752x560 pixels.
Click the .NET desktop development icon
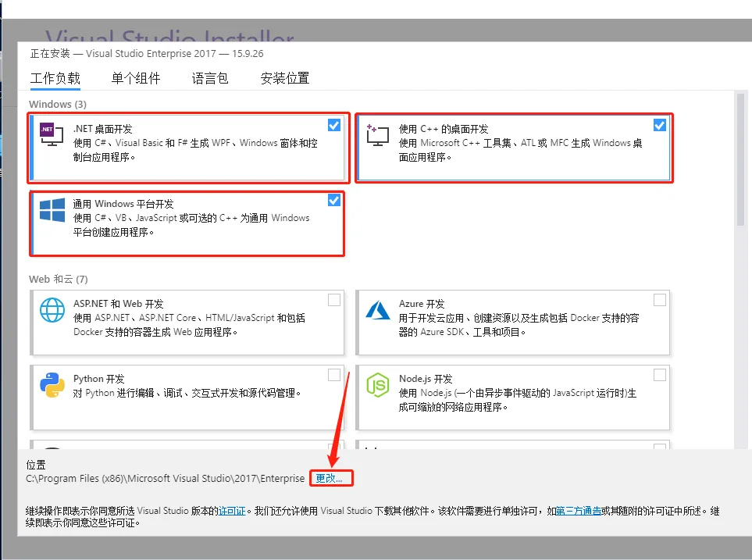pos(52,135)
